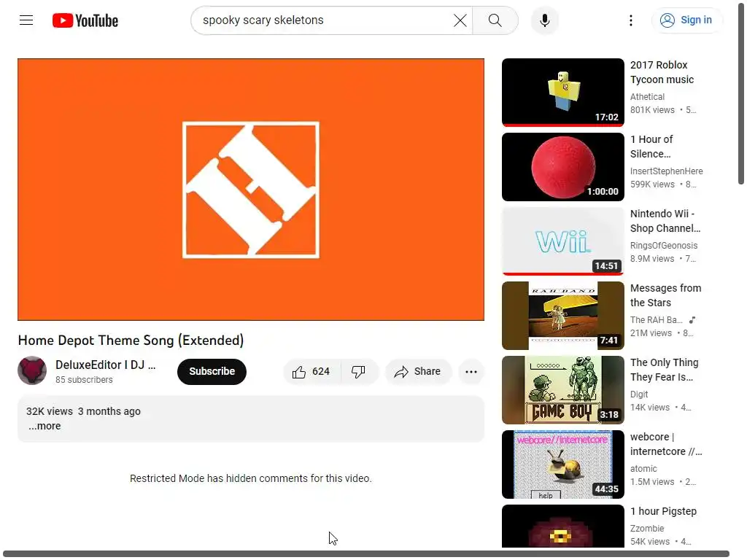The height and width of the screenshot is (560, 747).
Task: Open the Game Boy thumbnail video
Action: (562, 390)
